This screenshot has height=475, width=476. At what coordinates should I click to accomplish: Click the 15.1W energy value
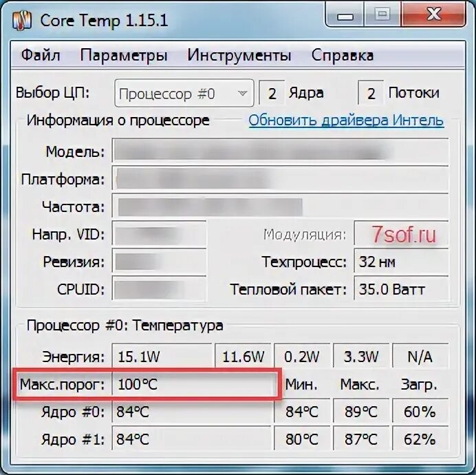162,356
